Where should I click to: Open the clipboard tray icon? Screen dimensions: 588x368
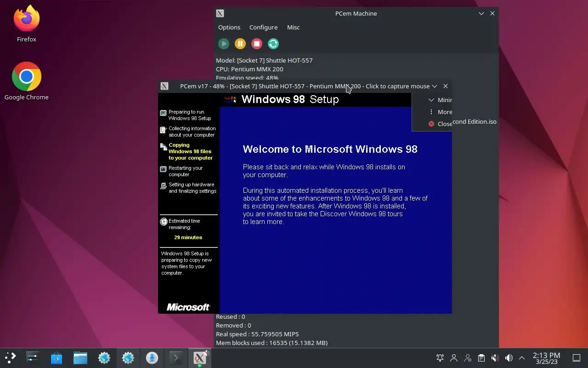[x=481, y=358]
